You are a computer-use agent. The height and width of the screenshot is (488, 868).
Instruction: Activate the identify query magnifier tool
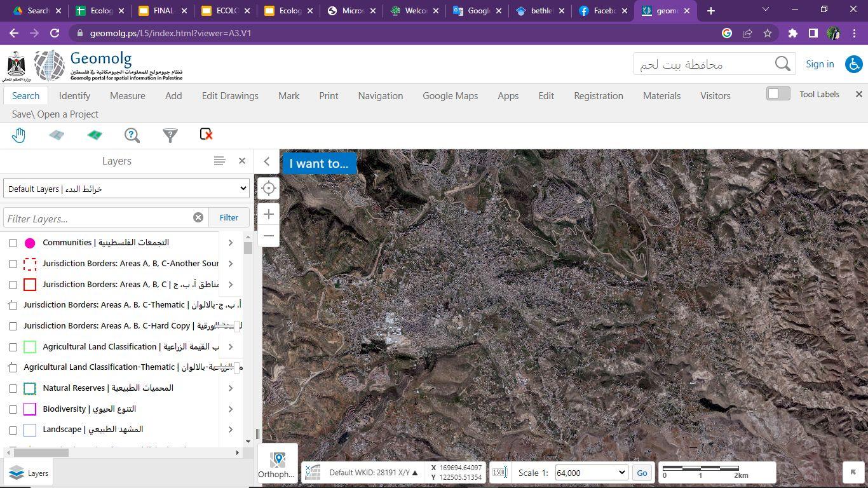coord(132,135)
